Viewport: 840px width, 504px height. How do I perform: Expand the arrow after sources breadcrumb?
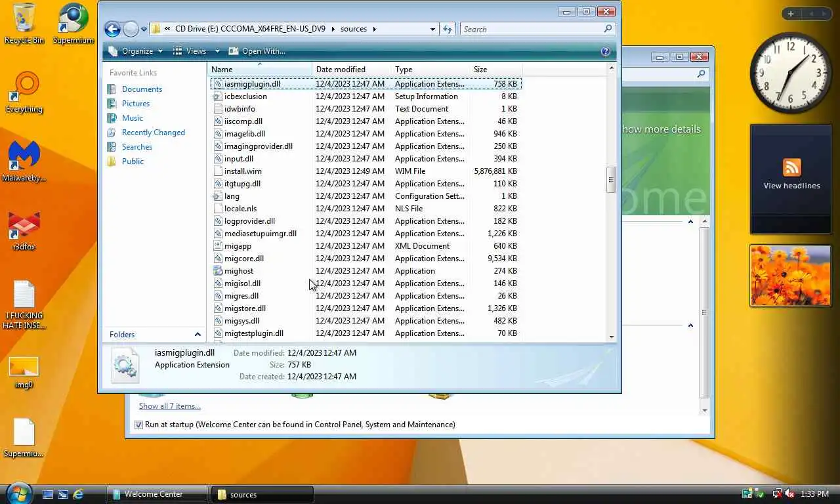tap(375, 29)
